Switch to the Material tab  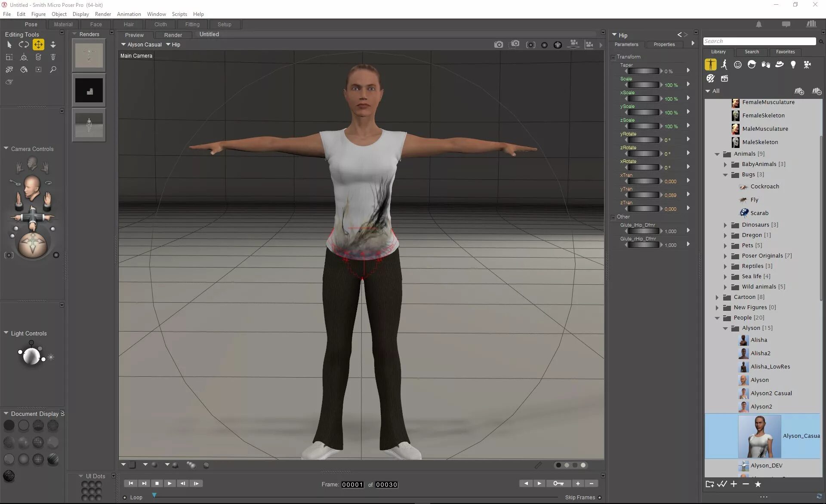click(x=63, y=24)
